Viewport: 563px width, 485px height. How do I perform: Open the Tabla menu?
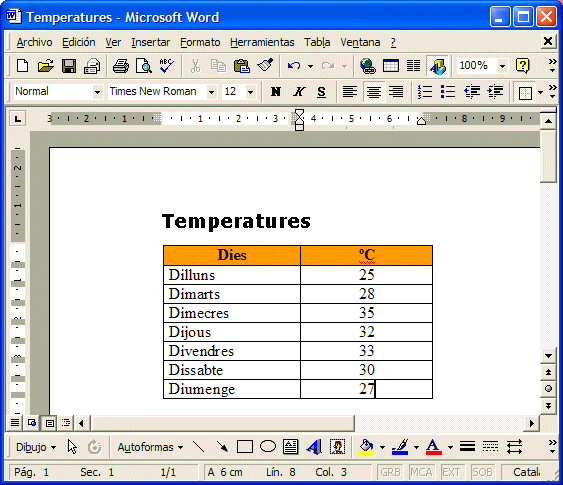pos(317,42)
